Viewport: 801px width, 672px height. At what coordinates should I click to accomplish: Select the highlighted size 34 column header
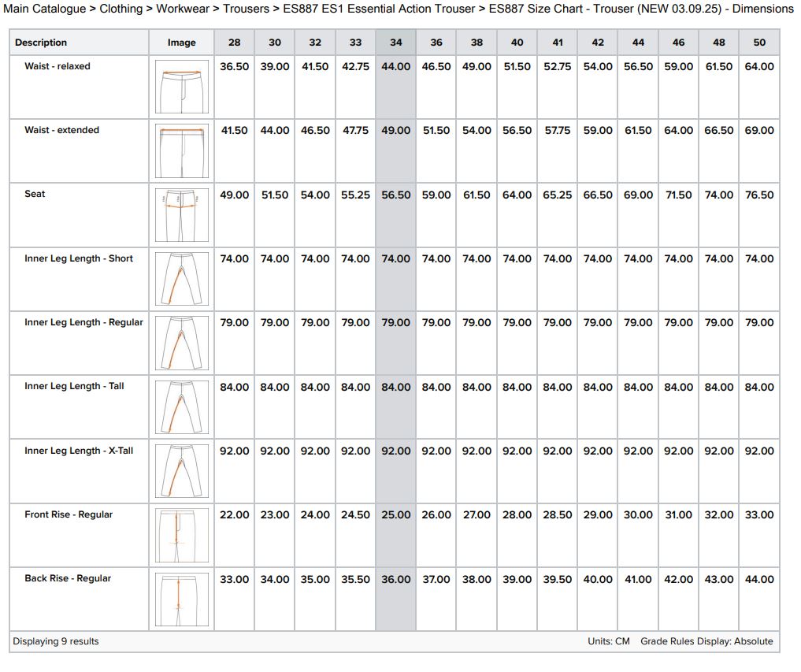point(395,43)
